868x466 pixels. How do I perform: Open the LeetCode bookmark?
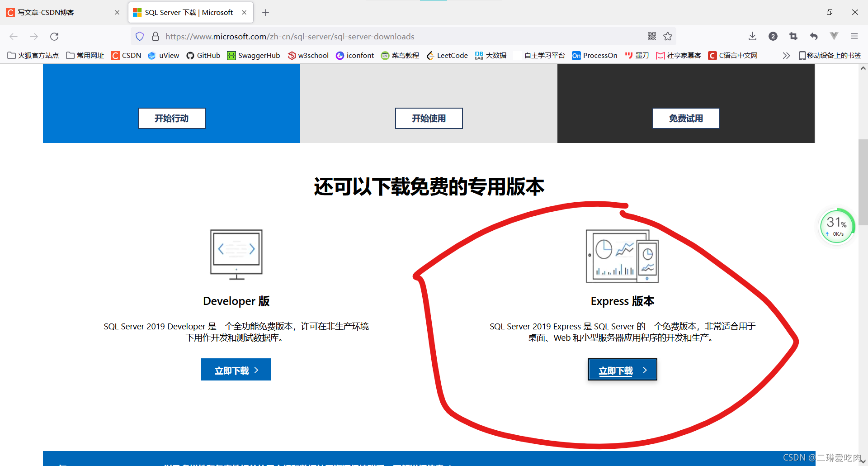(447, 56)
